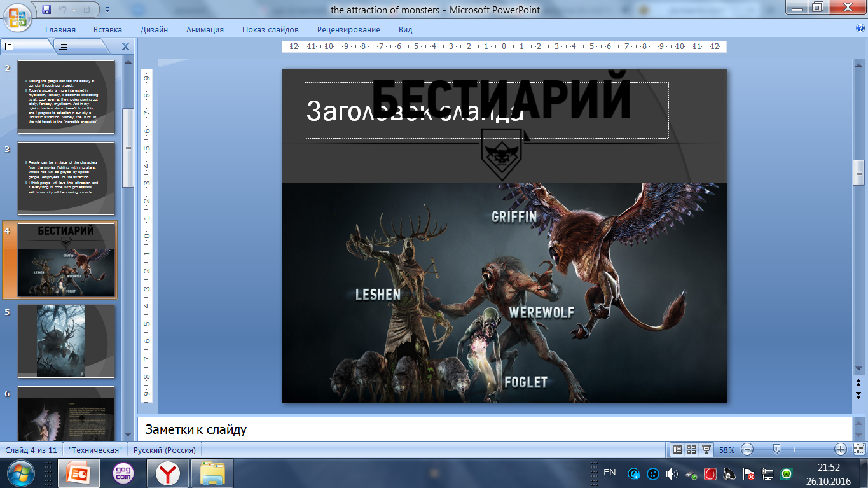Click the 21:52 clock in the system tray
The image size is (868, 488).
pyautogui.click(x=829, y=468)
